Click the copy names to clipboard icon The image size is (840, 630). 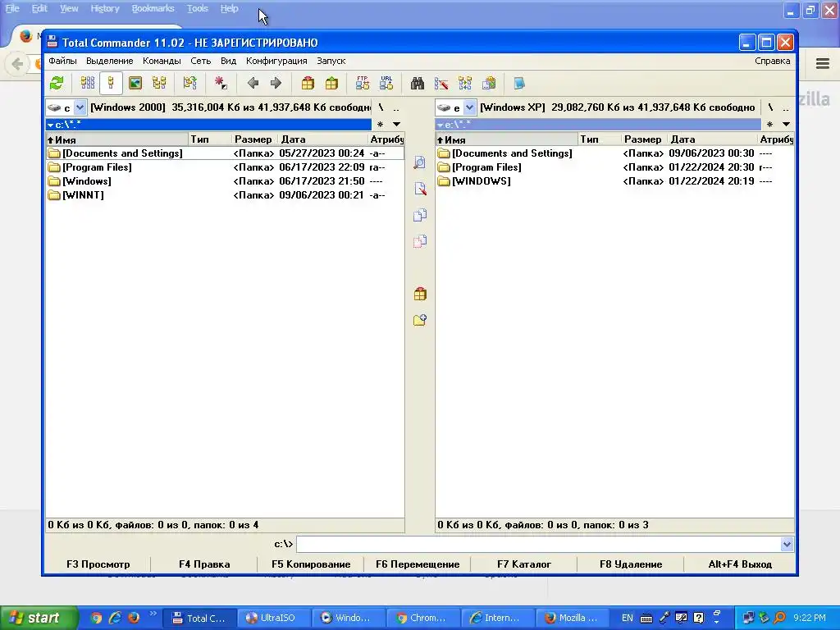(x=489, y=83)
